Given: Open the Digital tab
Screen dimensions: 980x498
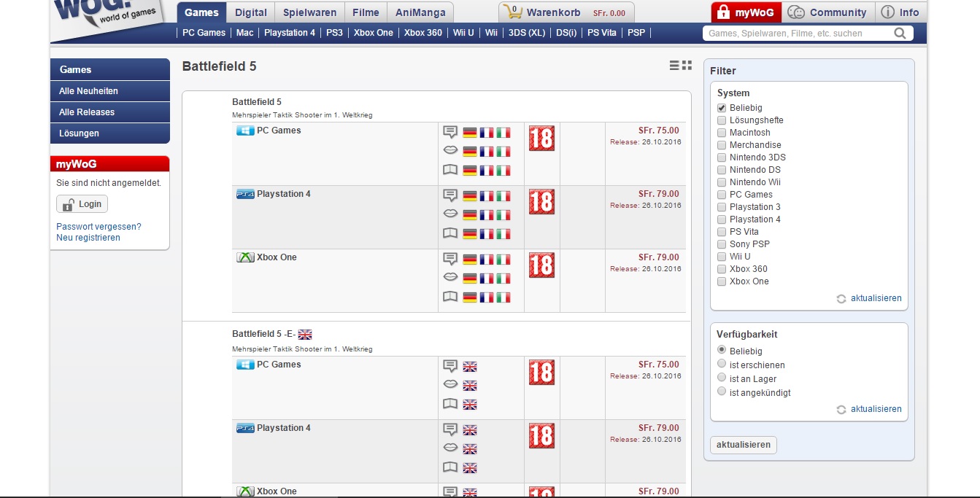Looking at the screenshot, I should tap(251, 12).
